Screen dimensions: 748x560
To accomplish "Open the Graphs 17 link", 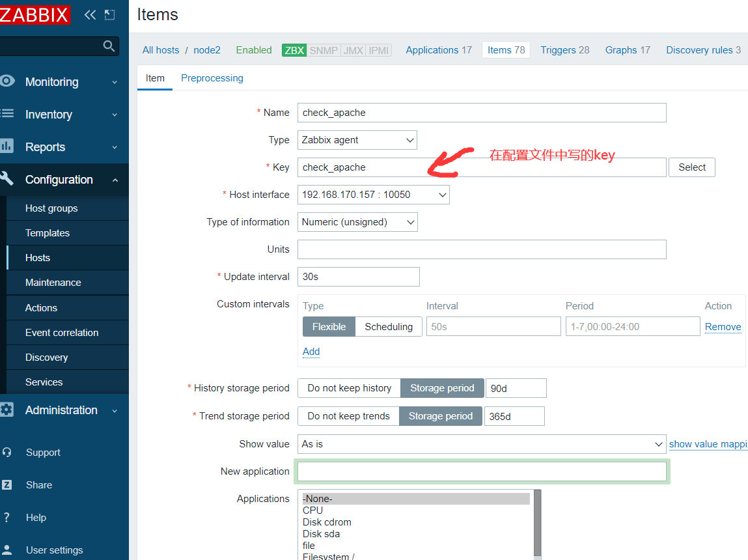I will (628, 50).
